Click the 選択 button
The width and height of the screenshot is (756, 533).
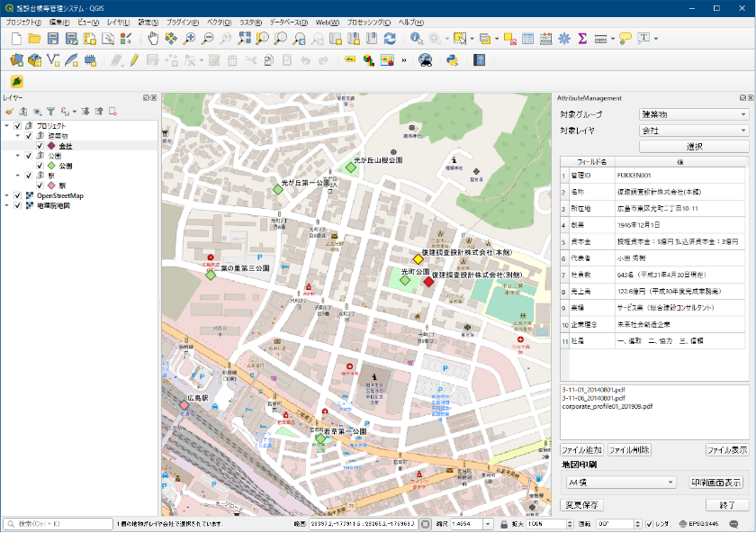point(694,147)
